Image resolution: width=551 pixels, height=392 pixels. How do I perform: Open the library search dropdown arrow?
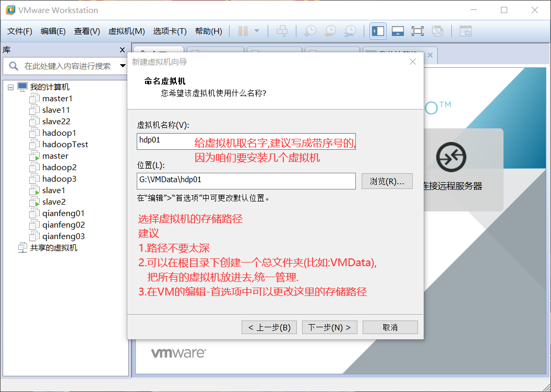click(123, 66)
